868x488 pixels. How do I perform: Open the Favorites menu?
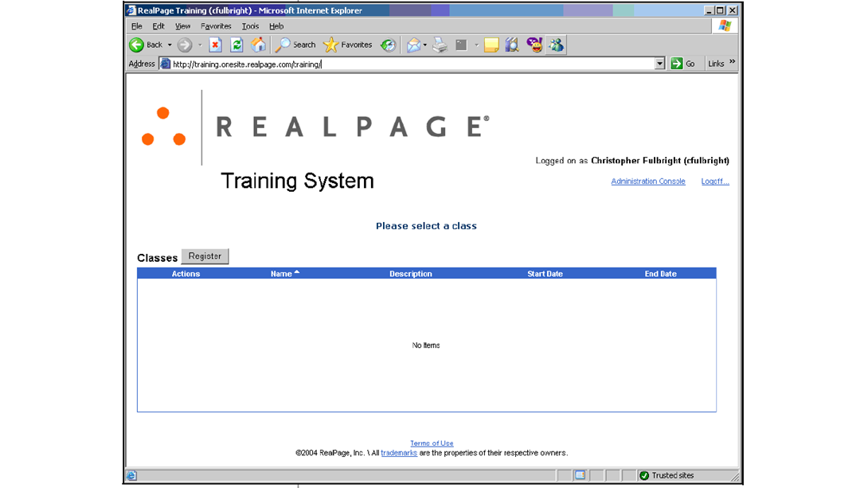tap(216, 26)
